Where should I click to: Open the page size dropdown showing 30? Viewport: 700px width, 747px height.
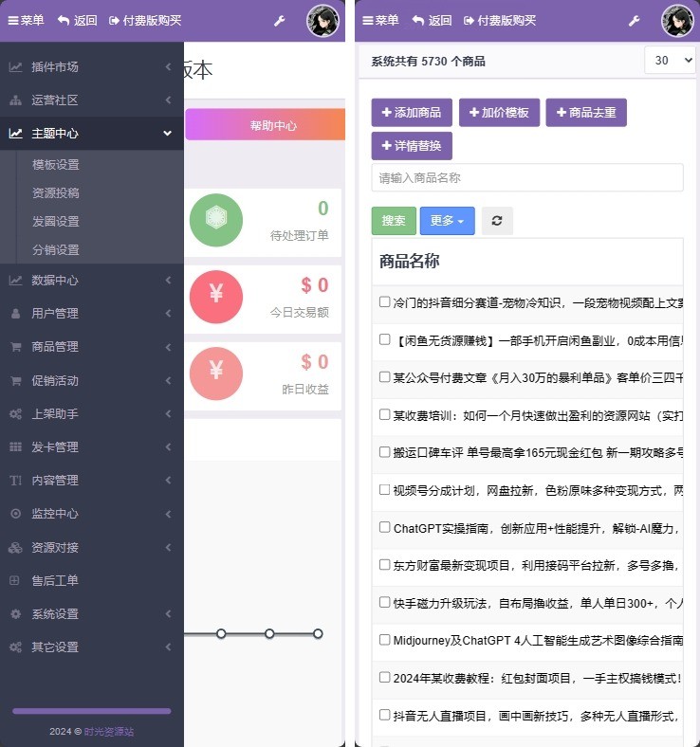pos(670,61)
